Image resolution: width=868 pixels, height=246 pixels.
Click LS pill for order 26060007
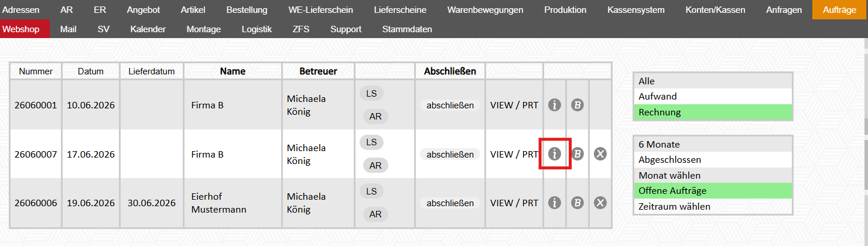coord(371,142)
